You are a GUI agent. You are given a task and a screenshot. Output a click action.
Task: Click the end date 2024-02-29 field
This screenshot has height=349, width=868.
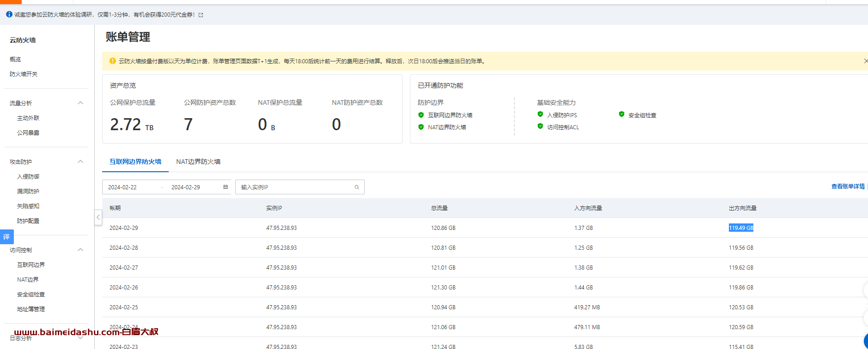click(x=186, y=187)
